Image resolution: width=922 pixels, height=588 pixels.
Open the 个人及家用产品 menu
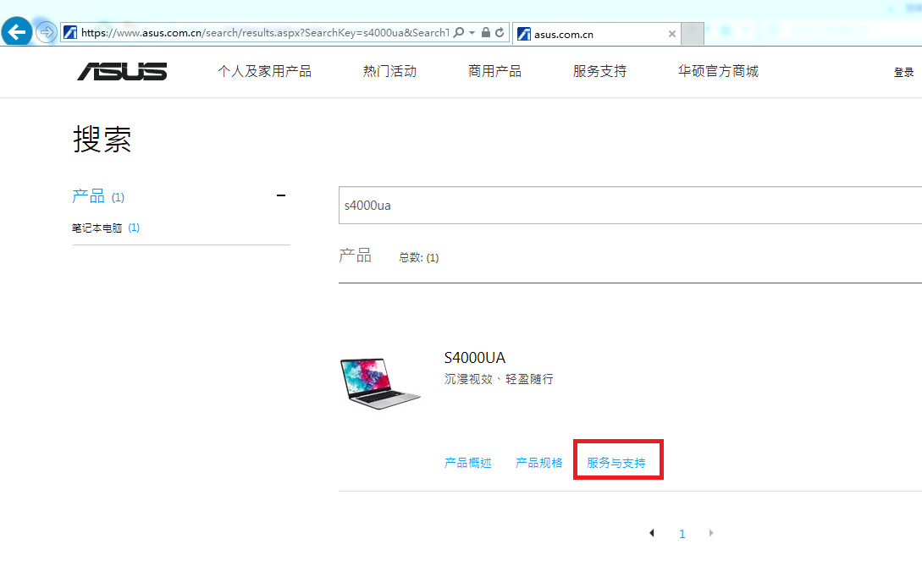pyautogui.click(x=265, y=72)
